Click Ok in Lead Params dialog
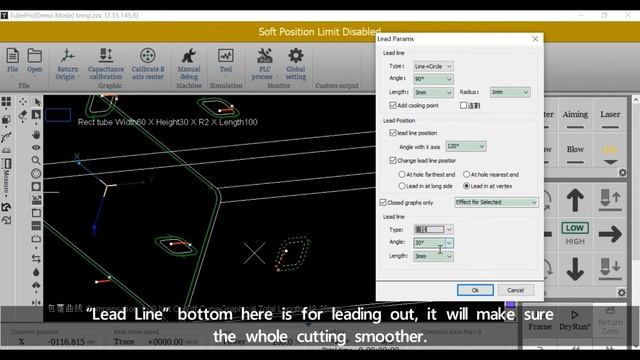The height and width of the screenshot is (360, 640). (475, 290)
